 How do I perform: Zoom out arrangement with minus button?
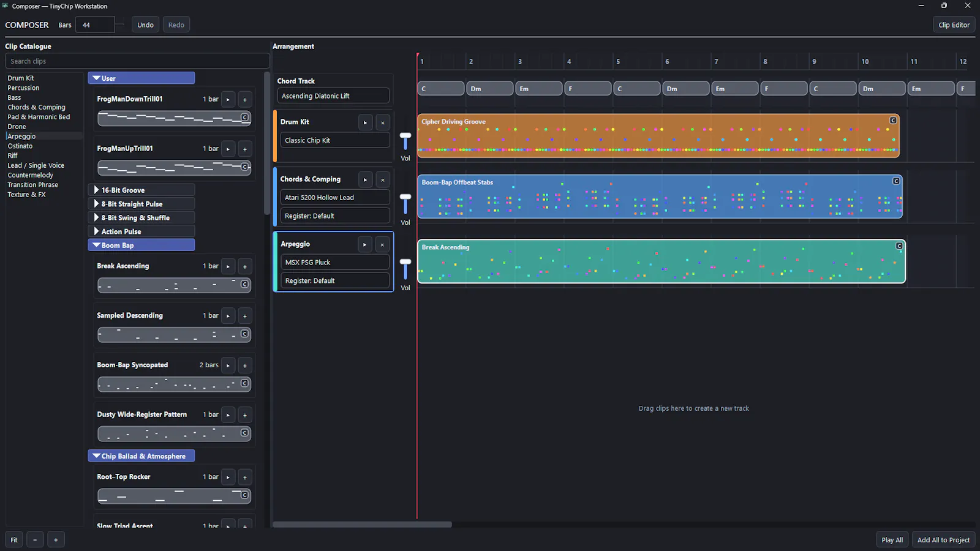[35, 539]
